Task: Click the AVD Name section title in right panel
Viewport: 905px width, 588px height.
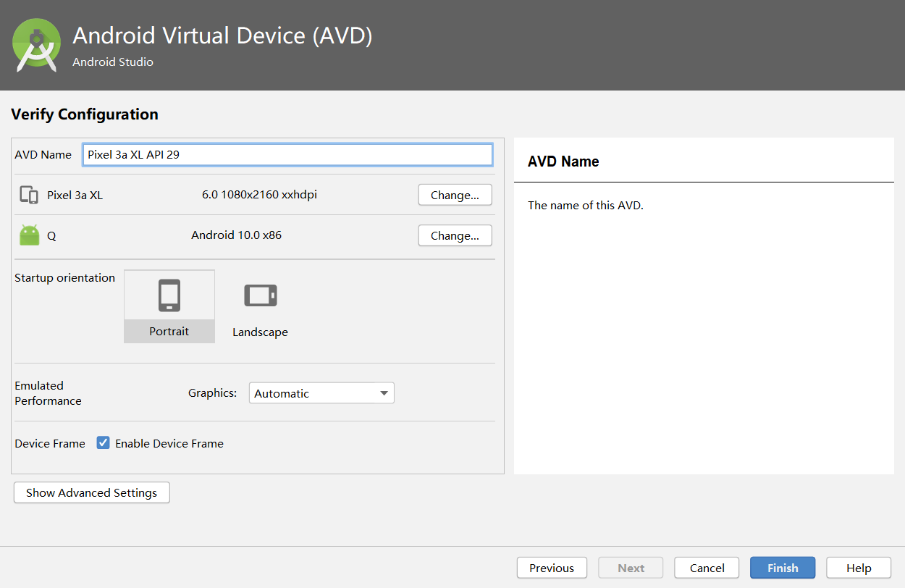Action: point(563,161)
